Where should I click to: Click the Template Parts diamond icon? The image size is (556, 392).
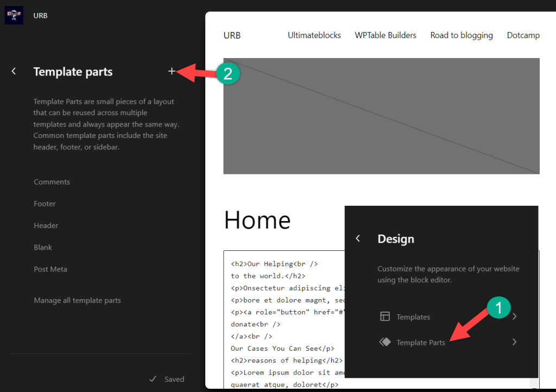[385, 342]
